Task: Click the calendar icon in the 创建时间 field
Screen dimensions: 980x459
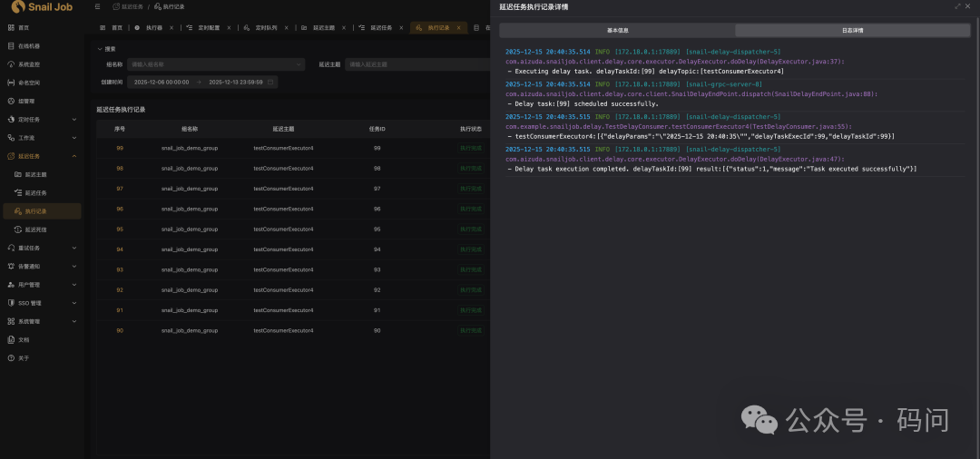Action: (x=270, y=82)
